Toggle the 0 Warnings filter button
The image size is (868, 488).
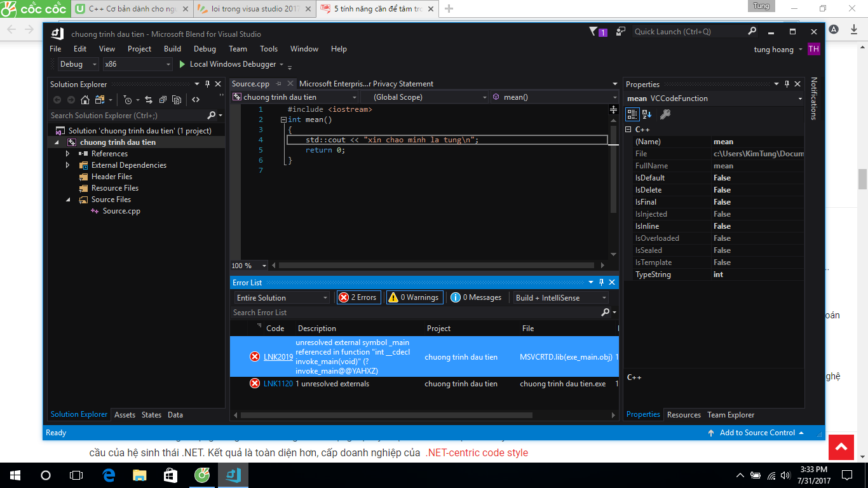click(414, 297)
